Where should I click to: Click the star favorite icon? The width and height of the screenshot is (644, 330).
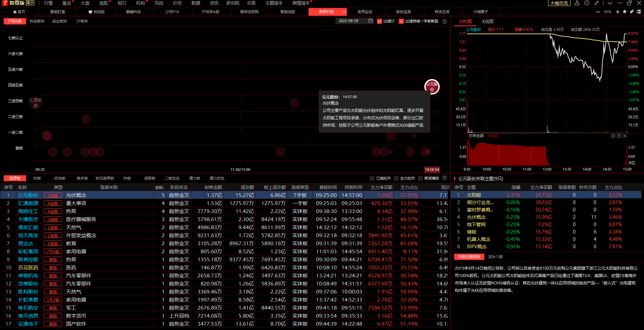pyautogui.click(x=625, y=12)
